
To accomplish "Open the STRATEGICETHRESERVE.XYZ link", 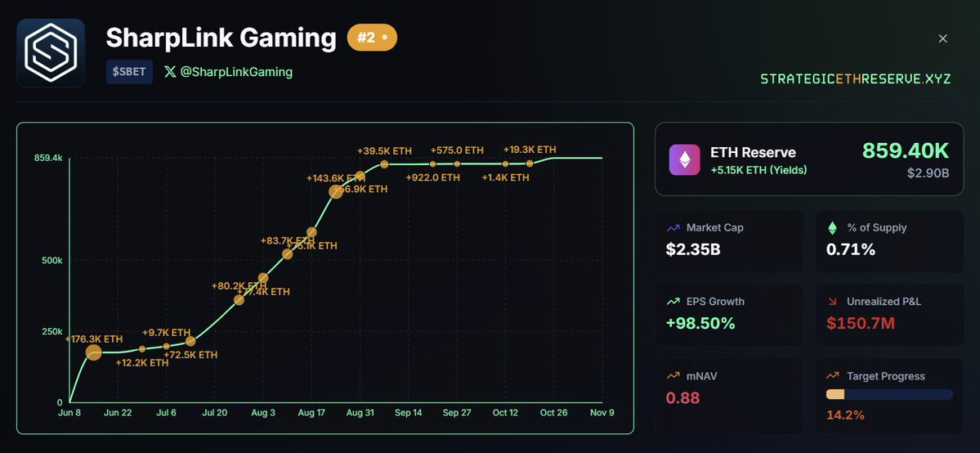I will point(856,78).
